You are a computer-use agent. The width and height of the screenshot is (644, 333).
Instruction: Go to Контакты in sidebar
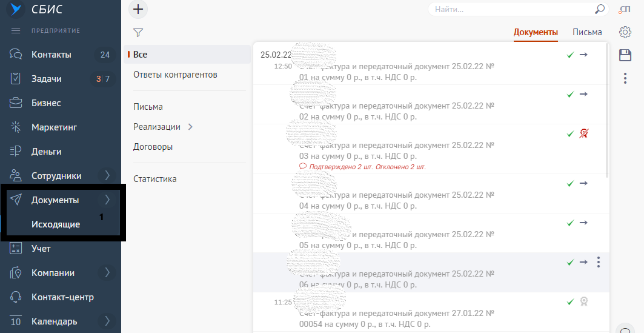tap(51, 54)
